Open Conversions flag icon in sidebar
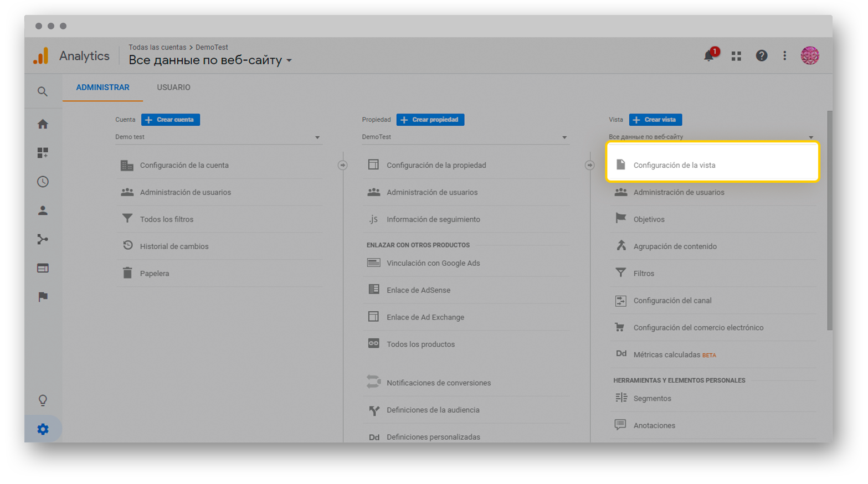 pyautogui.click(x=43, y=297)
